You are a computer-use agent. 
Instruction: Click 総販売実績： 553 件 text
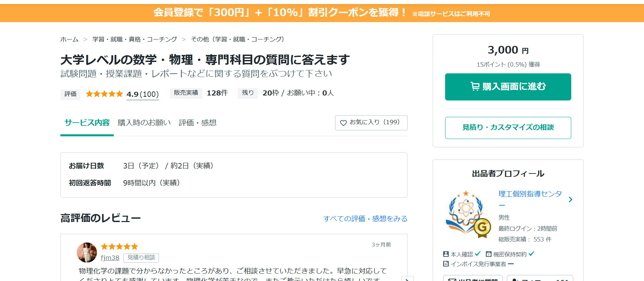(525, 239)
